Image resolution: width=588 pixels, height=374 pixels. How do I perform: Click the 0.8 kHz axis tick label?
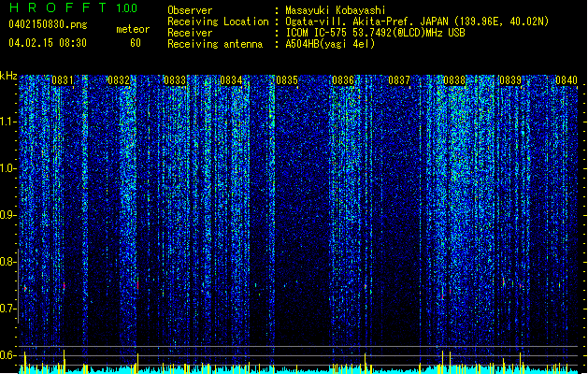8,262
